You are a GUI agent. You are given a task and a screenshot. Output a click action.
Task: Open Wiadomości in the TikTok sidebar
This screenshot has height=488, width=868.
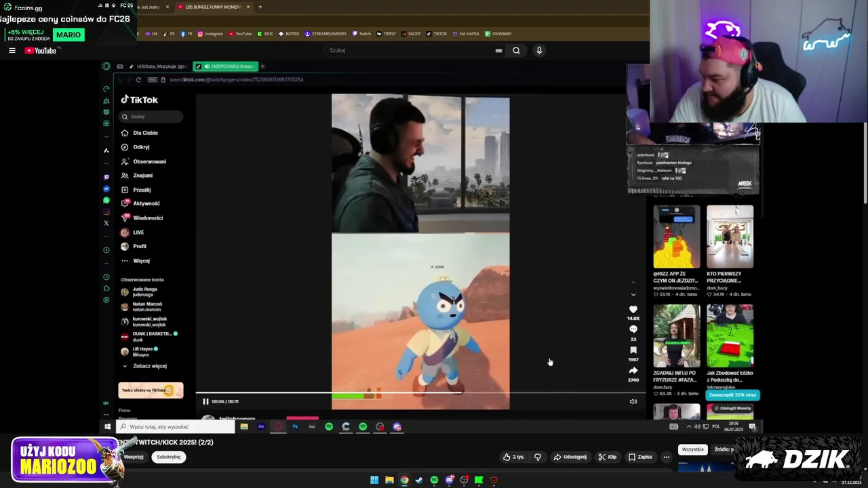142,218
